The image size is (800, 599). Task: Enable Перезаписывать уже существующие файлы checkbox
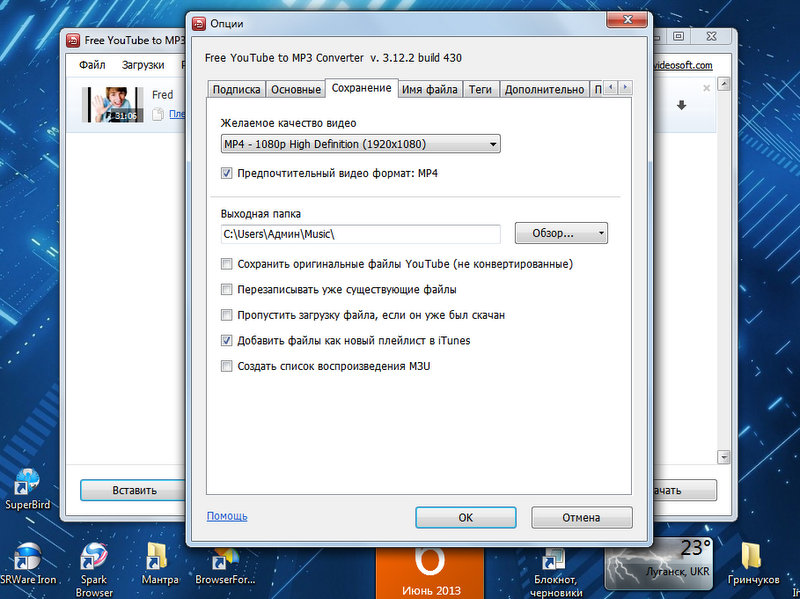(227, 290)
